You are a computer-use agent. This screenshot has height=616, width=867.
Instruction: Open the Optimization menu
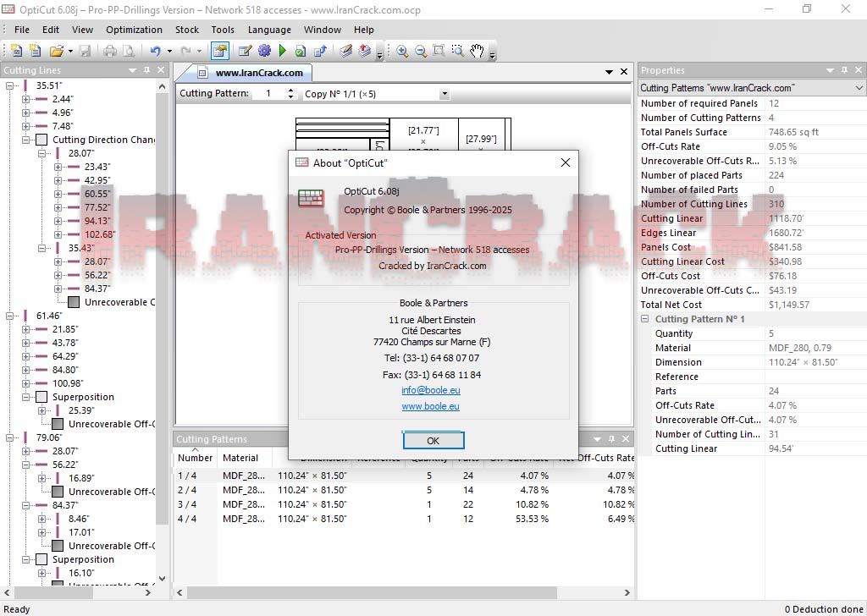pyautogui.click(x=134, y=30)
